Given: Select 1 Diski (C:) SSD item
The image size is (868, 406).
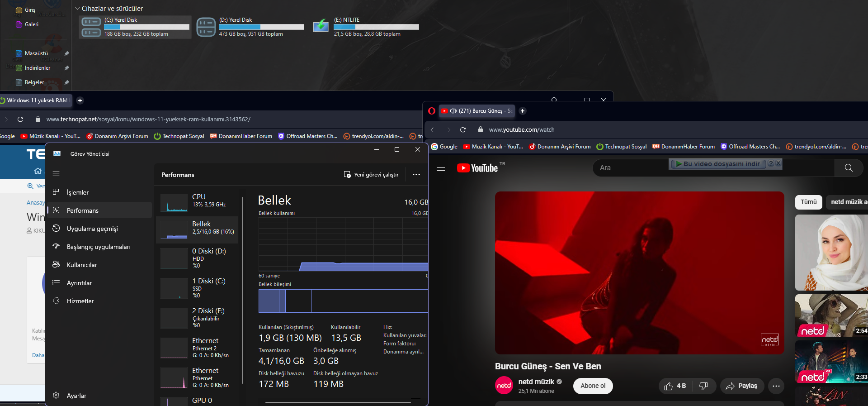Looking at the screenshot, I should click(x=197, y=288).
